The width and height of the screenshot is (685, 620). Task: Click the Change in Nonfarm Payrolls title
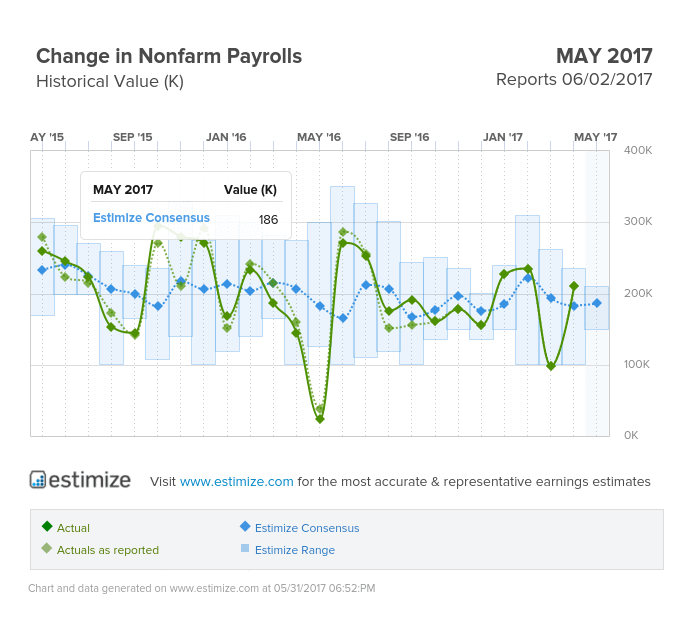[169, 56]
